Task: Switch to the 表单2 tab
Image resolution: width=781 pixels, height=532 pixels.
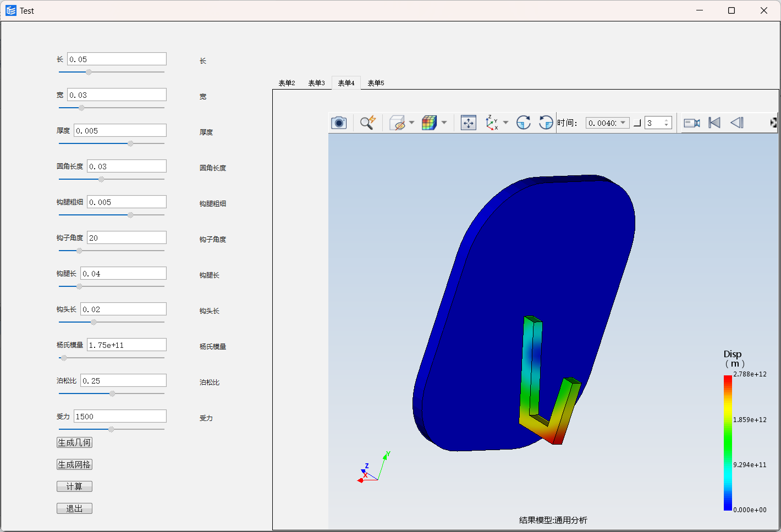Action: [287, 83]
